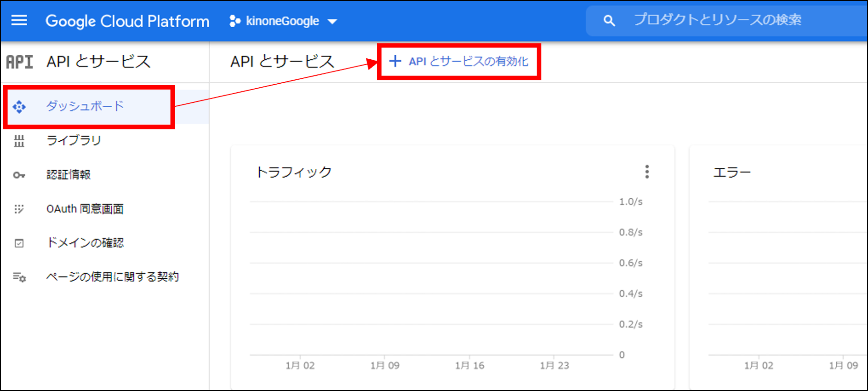Click the 1.0/s axis label in トラフィック
The height and width of the screenshot is (391, 868).
pyautogui.click(x=631, y=202)
